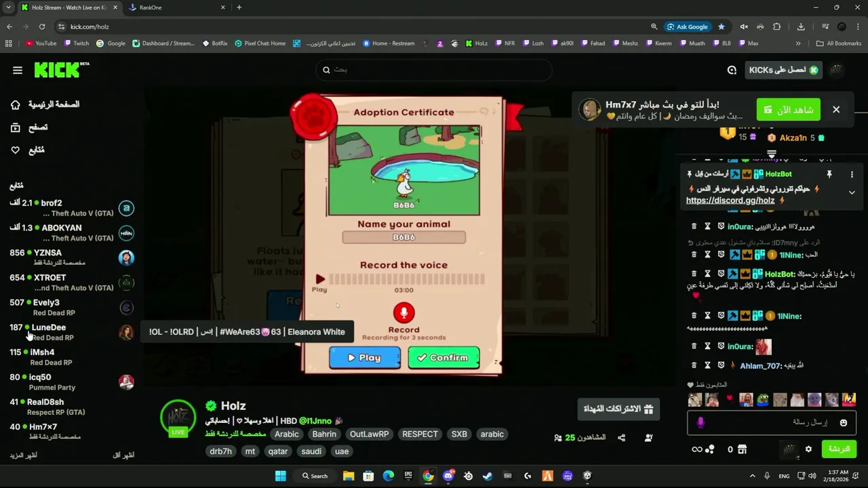This screenshot has width=868, height=488.
Task: Click the red Record microphone button
Action: pos(404,312)
